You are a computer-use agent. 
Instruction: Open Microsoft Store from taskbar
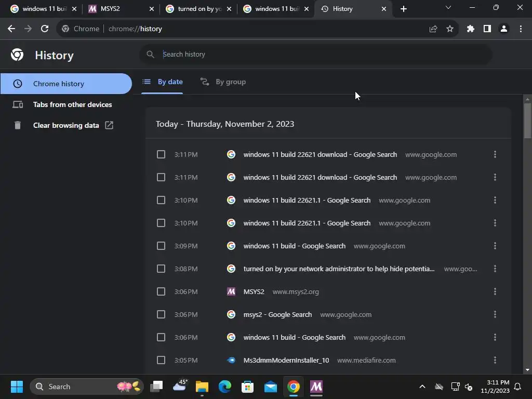pyautogui.click(x=248, y=387)
